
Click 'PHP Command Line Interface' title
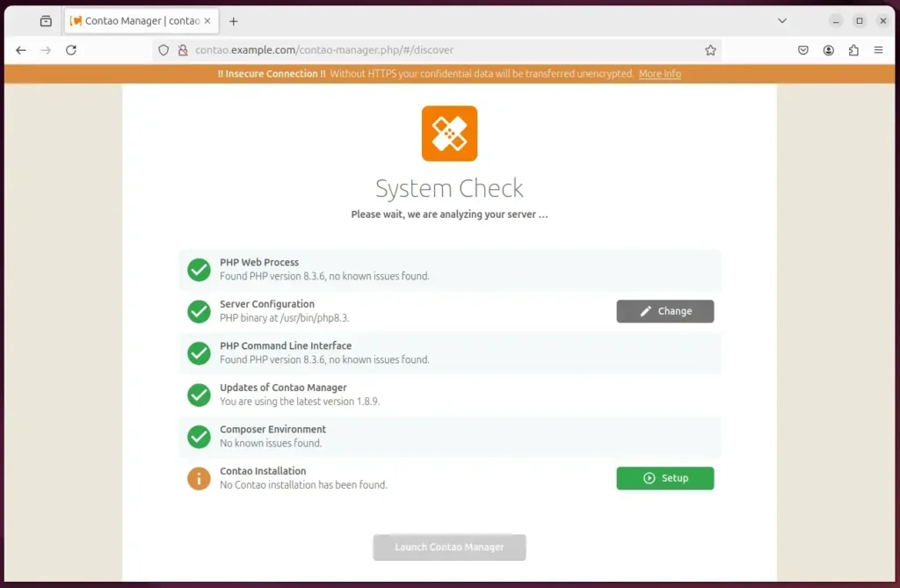coord(286,345)
